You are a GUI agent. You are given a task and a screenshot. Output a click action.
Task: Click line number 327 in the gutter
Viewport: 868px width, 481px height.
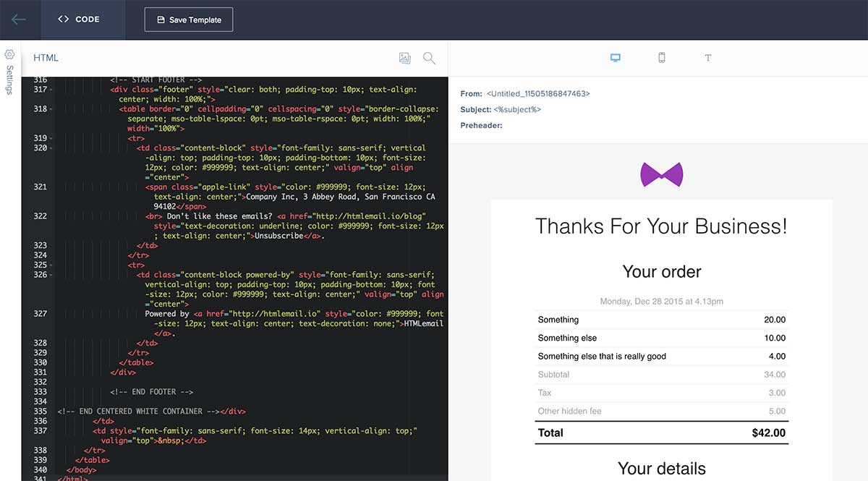[x=40, y=314]
